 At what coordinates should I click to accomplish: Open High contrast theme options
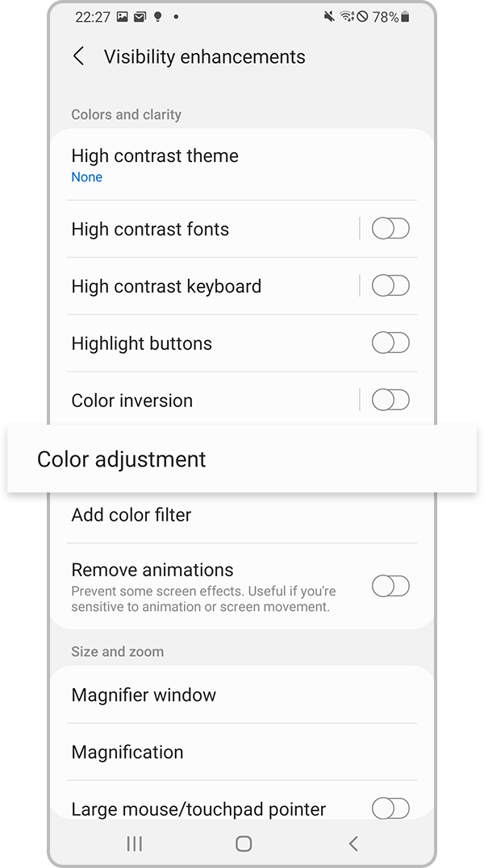(155, 164)
